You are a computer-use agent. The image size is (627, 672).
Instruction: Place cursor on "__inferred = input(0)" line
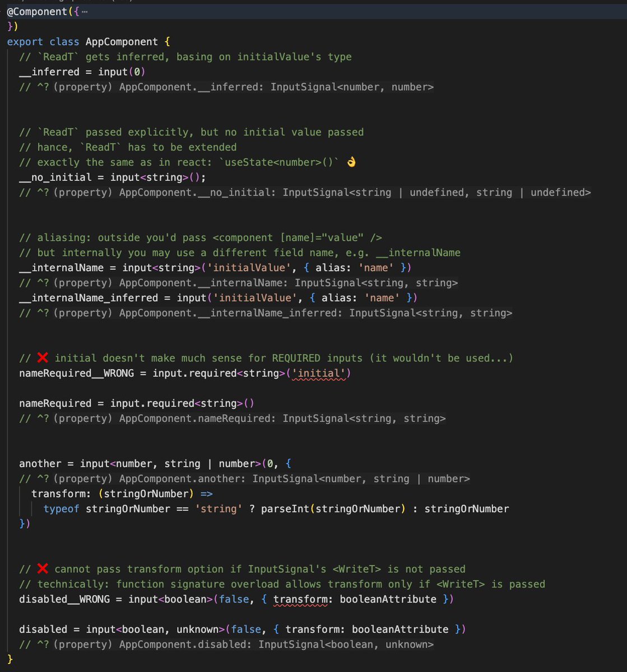82,72
